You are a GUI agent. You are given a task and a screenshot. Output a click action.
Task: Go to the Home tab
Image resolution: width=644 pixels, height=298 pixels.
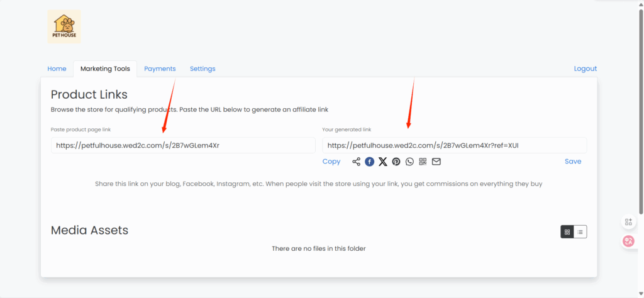tap(57, 69)
